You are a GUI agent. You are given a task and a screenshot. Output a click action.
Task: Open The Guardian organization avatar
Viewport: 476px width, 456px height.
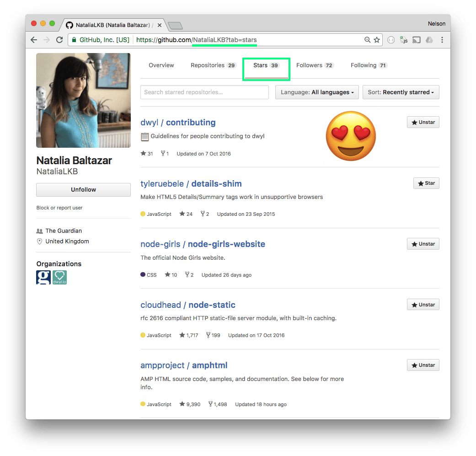click(x=43, y=277)
